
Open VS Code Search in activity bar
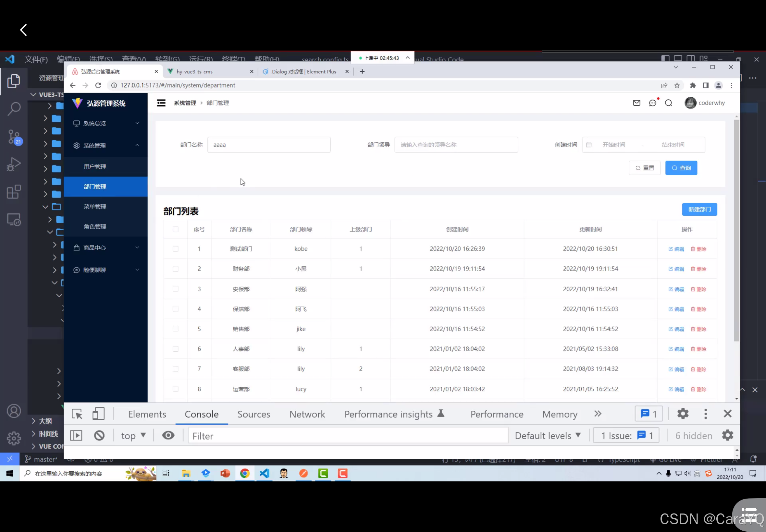(x=14, y=109)
